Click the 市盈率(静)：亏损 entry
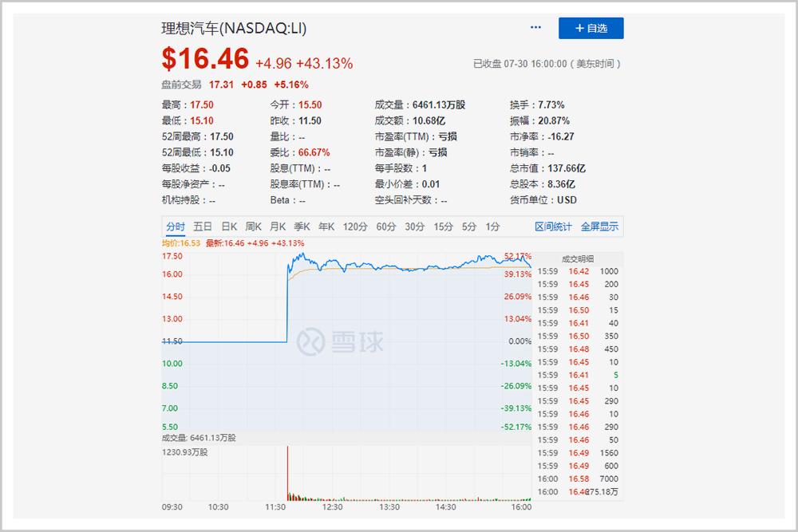The image size is (798, 532). click(411, 152)
